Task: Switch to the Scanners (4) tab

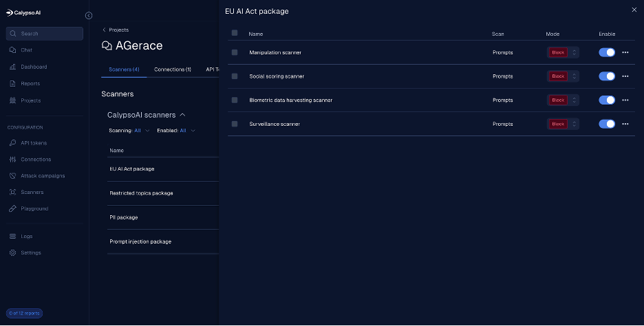Action: point(124,69)
